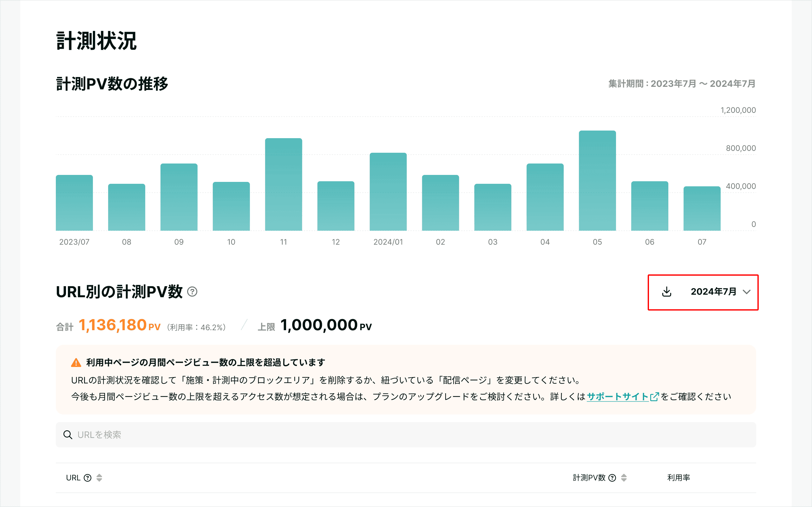812x507 pixels.
Task: Click the magnifier icon in search box
Action: coord(68,435)
